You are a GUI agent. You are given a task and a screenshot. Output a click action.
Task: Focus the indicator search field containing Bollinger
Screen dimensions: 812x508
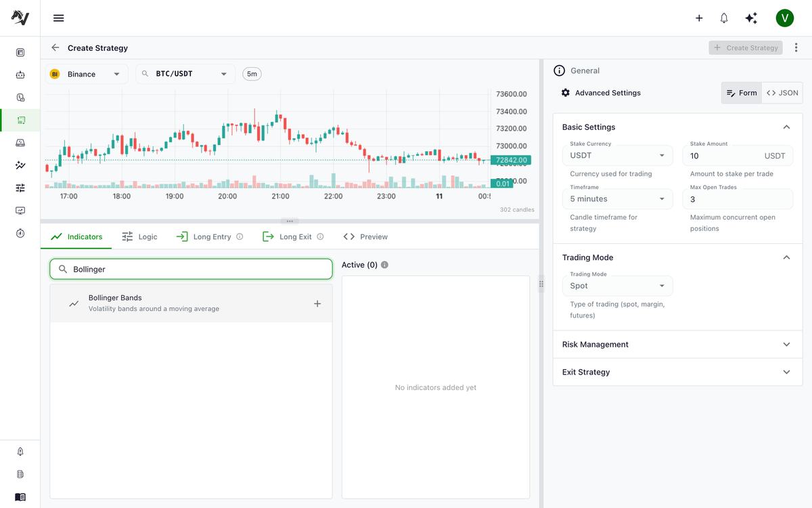click(191, 269)
